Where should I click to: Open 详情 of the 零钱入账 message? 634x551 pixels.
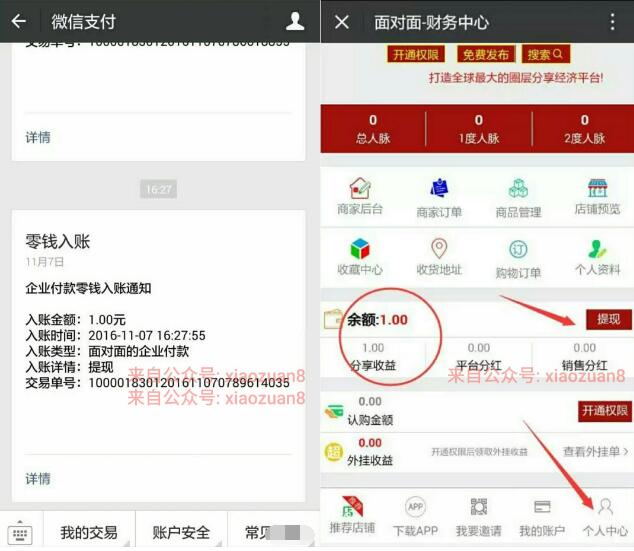(38, 479)
